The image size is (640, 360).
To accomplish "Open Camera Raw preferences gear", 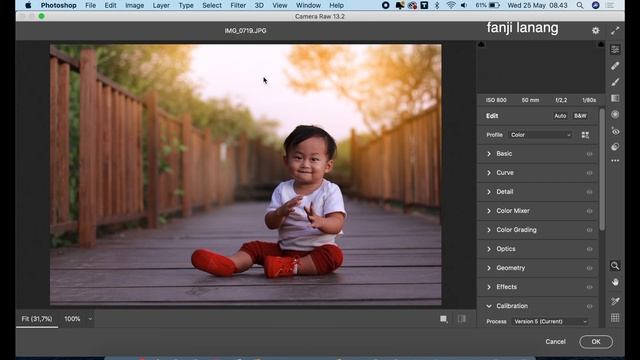I will [596, 31].
